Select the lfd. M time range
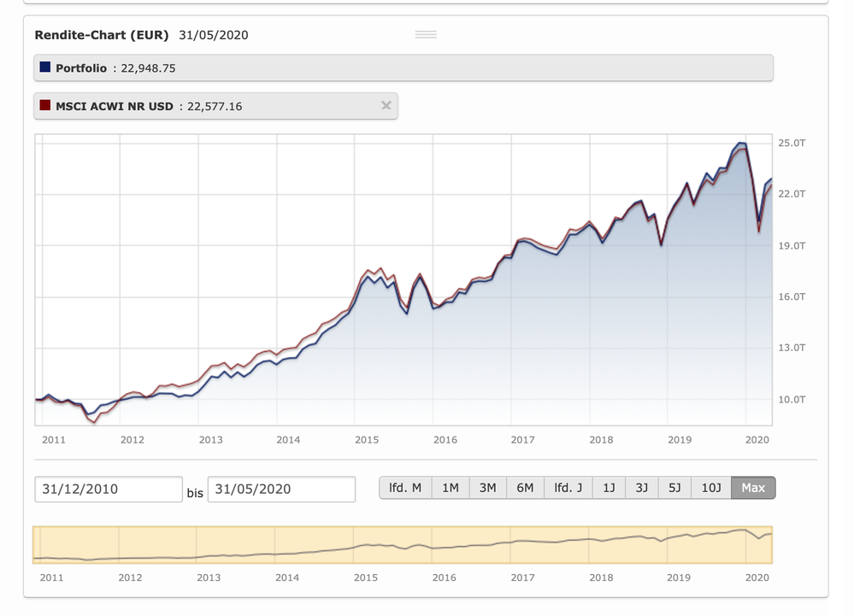854x616 pixels. [x=405, y=488]
